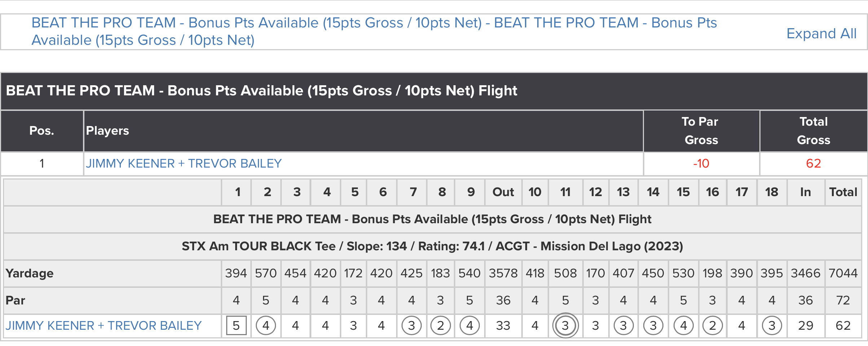Select the red 62 total gross value
The height and width of the screenshot is (346, 868).
click(814, 164)
